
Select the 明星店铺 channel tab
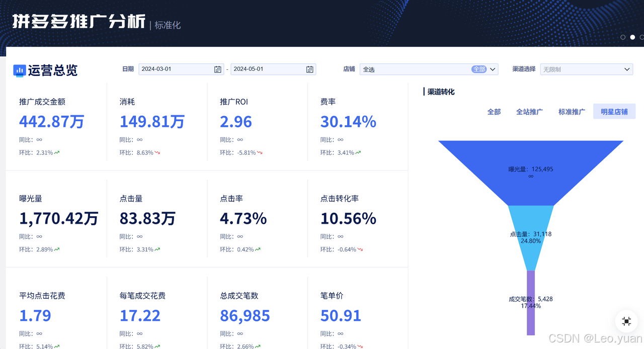pos(614,112)
